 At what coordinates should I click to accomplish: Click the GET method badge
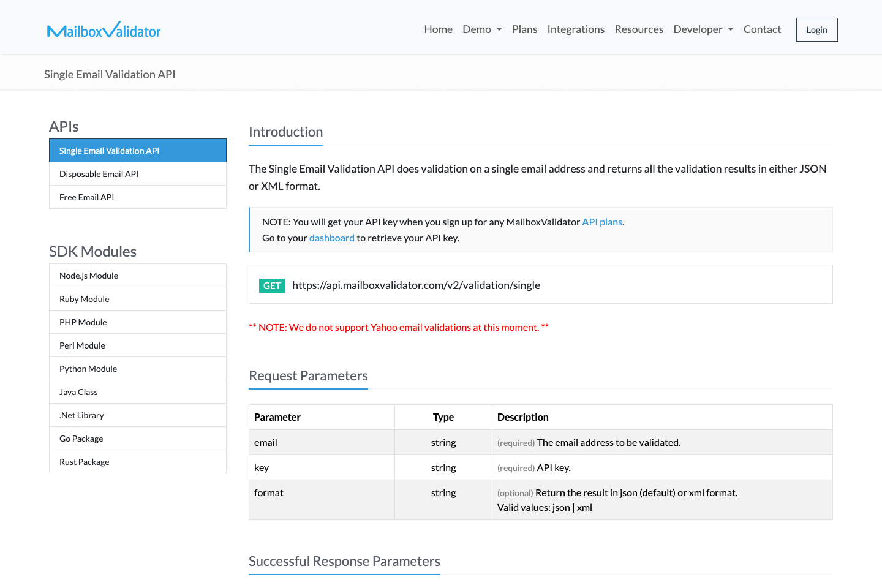click(272, 285)
